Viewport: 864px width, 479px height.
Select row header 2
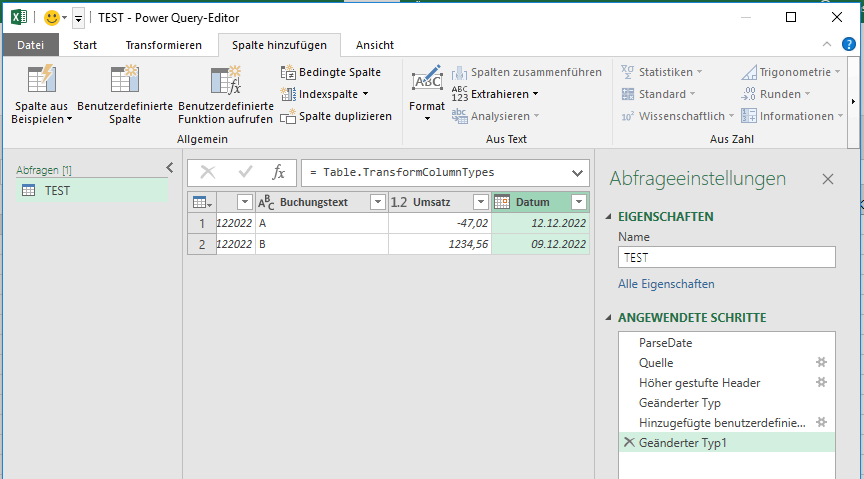click(202, 244)
